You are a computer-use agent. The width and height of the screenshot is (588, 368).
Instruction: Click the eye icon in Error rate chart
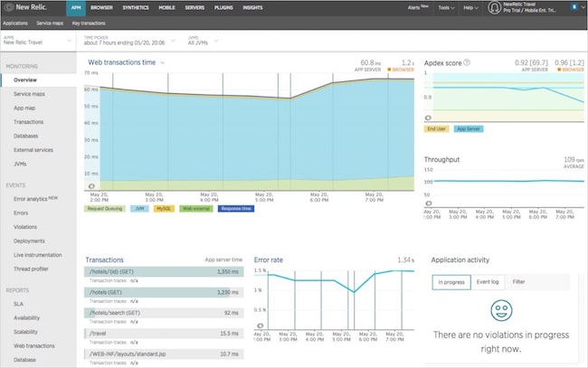pyautogui.click(x=261, y=326)
